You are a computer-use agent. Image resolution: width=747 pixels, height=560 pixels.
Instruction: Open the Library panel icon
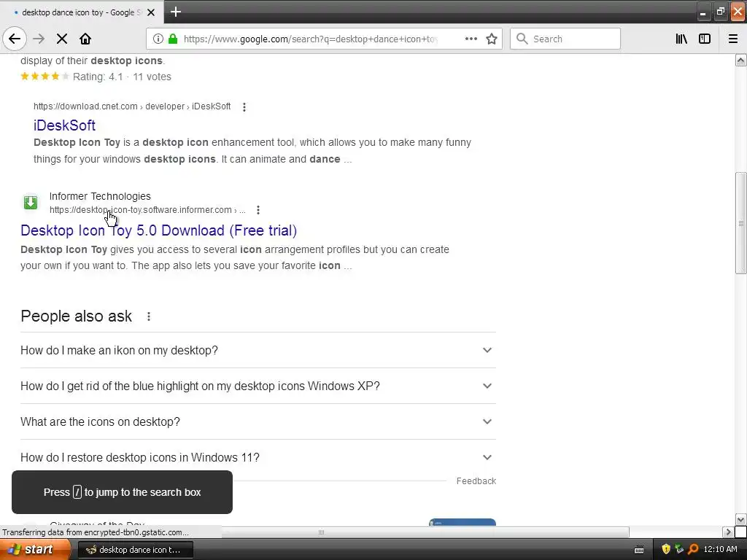click(x=681, y=39)
